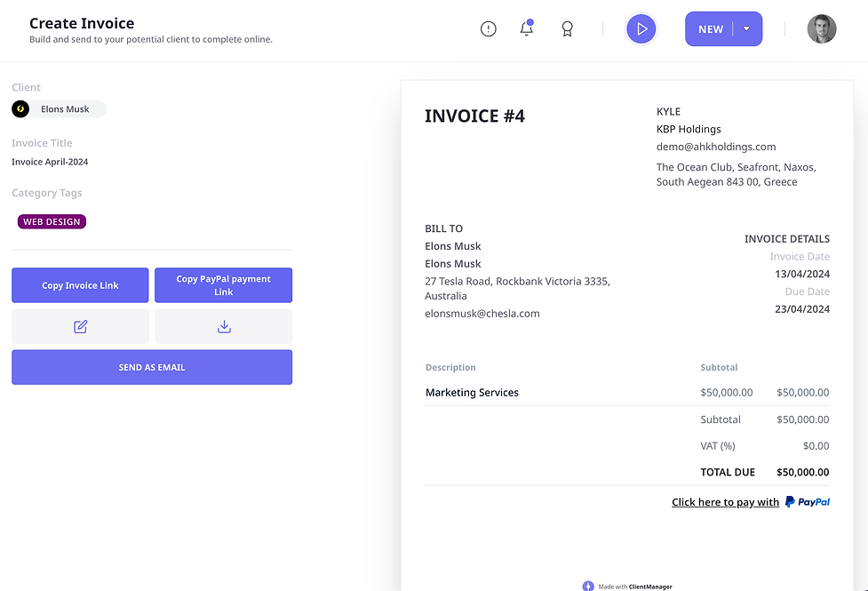The image size is (868, 591).
Task: Click the yellow client avatar badge
Action: click(21, 108)
